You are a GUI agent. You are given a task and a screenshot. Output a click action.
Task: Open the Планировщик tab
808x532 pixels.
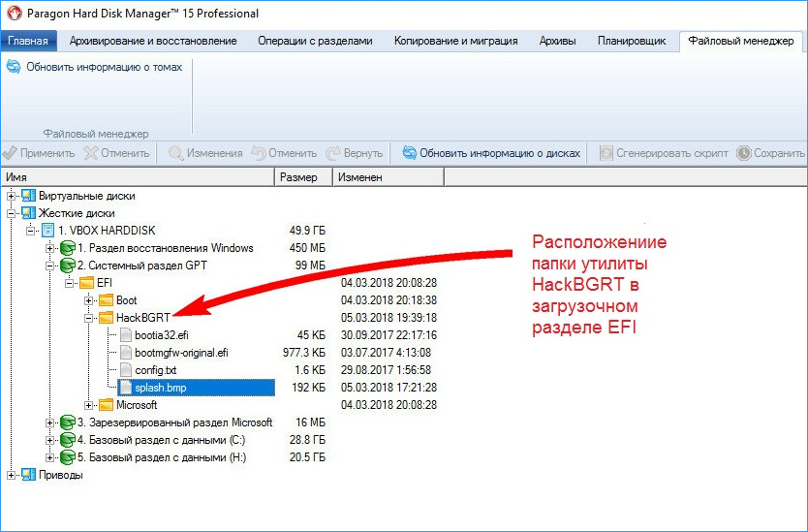coord(632,42)
